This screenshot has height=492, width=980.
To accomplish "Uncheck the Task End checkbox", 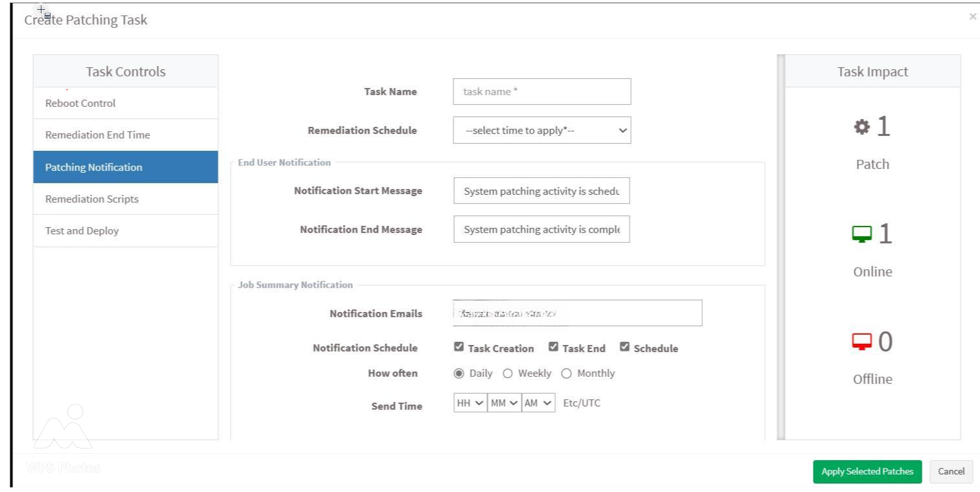I will [x=553, y=347].
